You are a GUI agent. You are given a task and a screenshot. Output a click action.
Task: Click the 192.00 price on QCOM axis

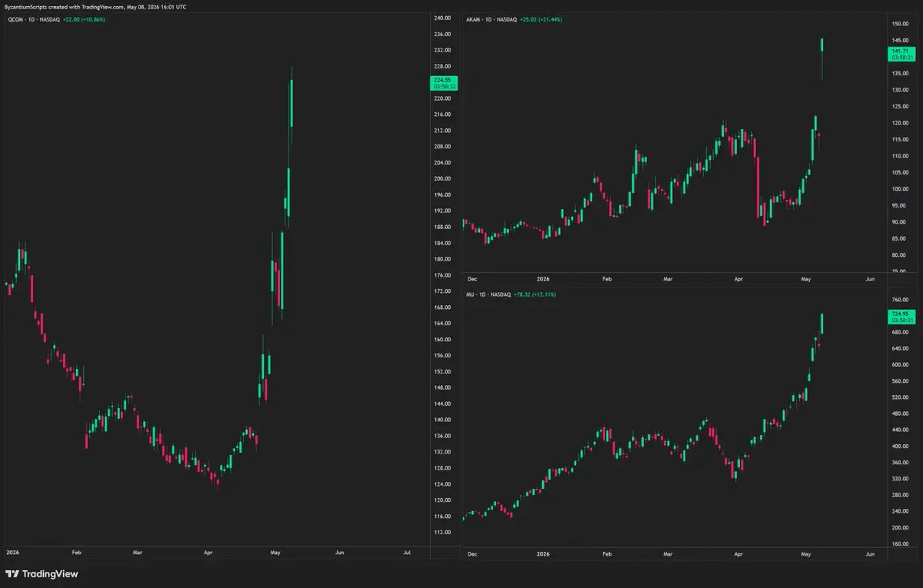click(x=442, y=211)
